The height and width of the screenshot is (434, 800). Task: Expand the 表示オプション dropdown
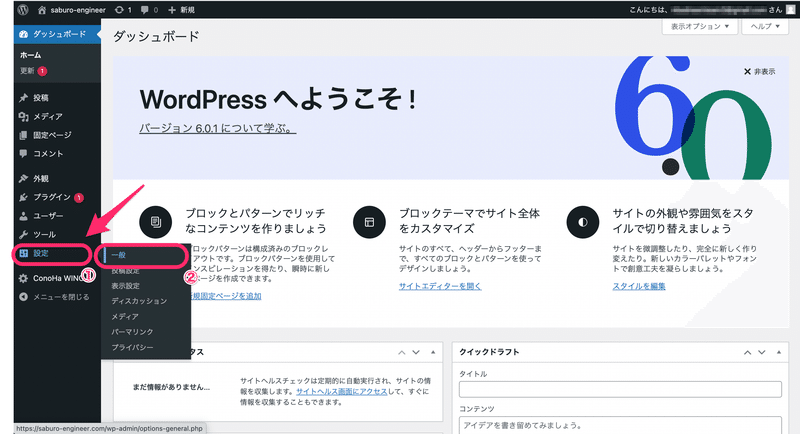pos(699,26)
